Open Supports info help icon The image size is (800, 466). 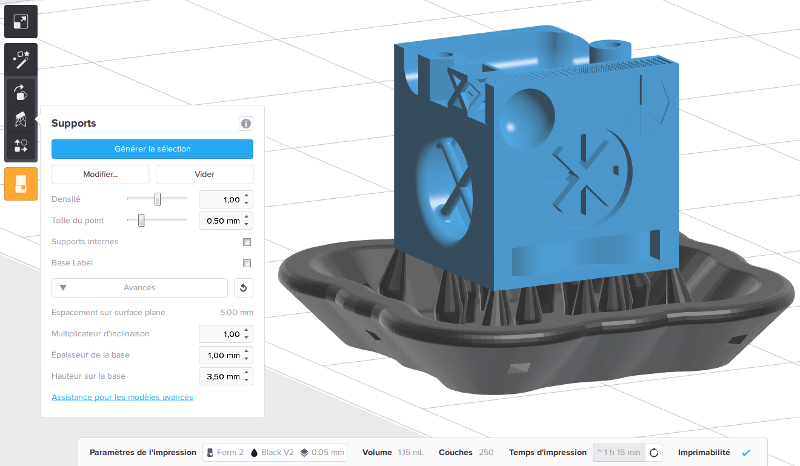(x=246, y=124)
